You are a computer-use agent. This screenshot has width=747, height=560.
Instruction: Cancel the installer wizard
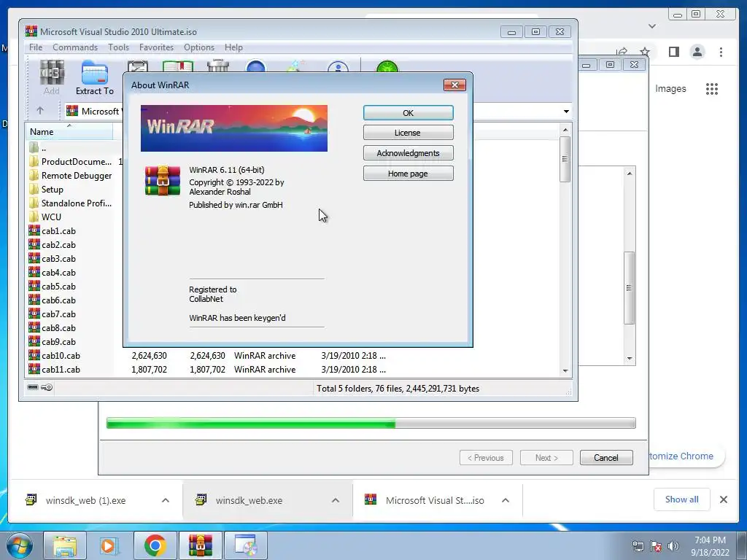[606, 458]
